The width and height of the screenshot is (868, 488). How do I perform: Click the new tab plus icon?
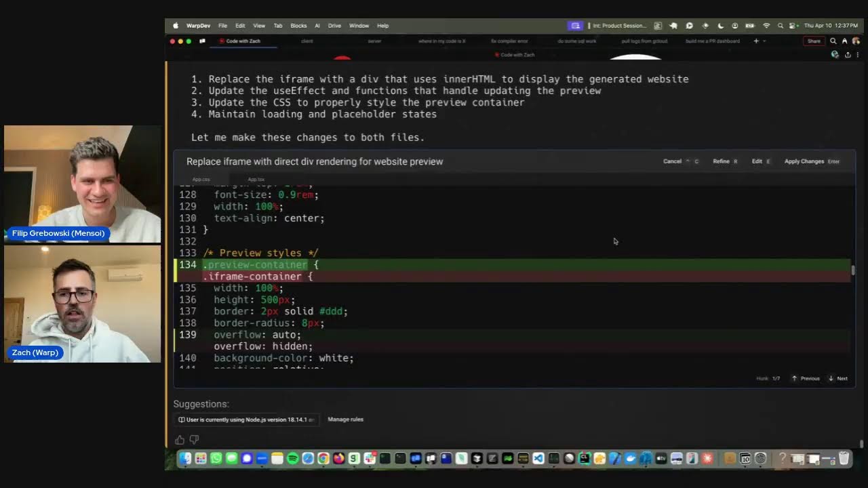(756, 41)
